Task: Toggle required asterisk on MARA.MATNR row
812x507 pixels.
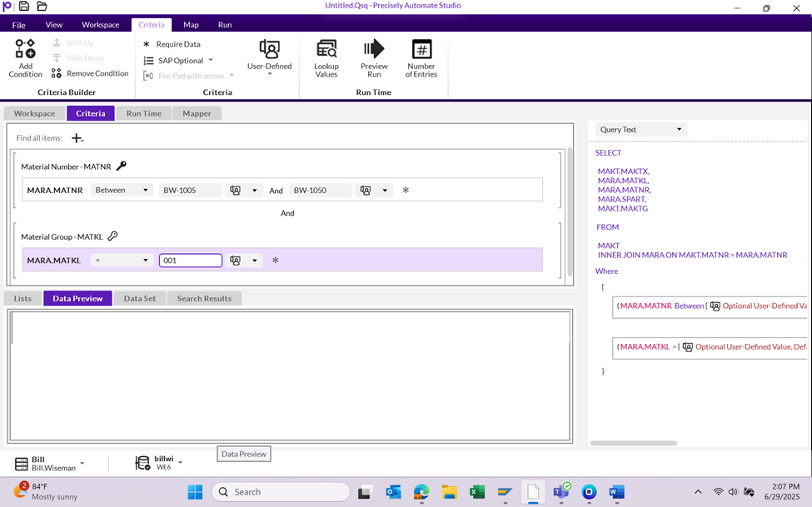Action: click(406, 191)
